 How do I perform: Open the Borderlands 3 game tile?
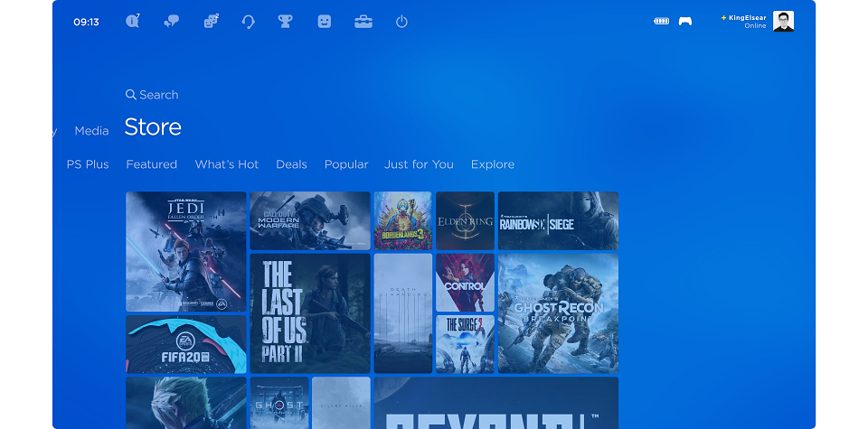tap(403, 220)
